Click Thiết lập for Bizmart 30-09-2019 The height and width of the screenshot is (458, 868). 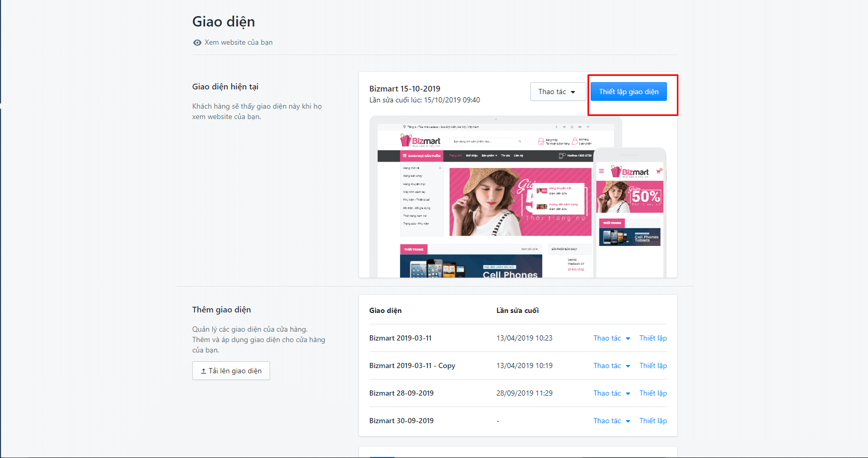click(653, 421)
